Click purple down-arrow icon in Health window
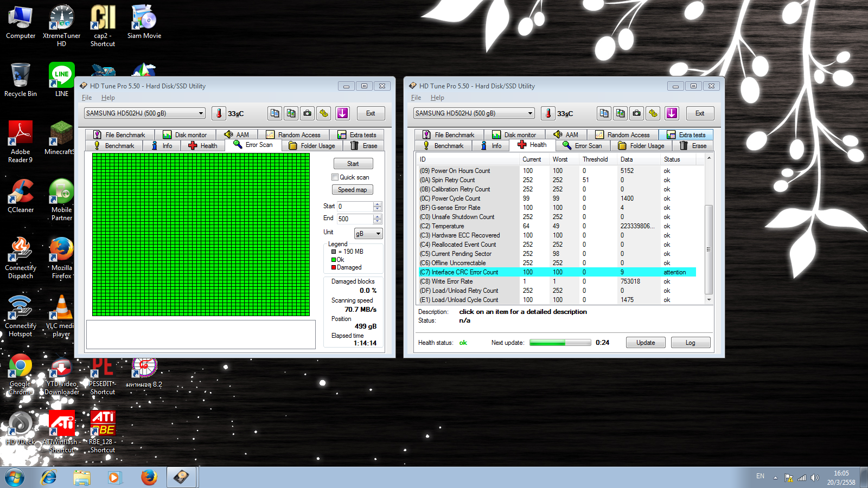 672,113
